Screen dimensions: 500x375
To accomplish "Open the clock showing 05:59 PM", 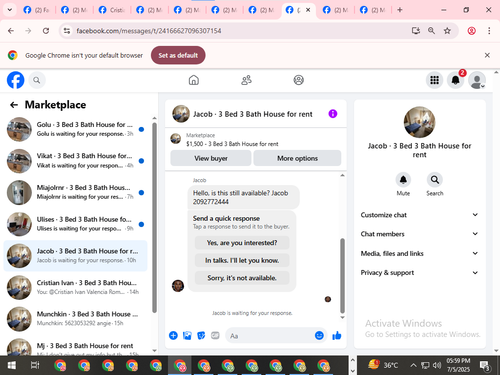I will click(458, 365).
